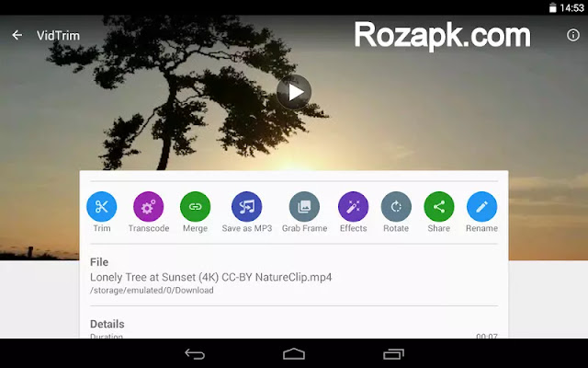
Task: Tap the back arrow beside VidTrim
Action: 17,35
